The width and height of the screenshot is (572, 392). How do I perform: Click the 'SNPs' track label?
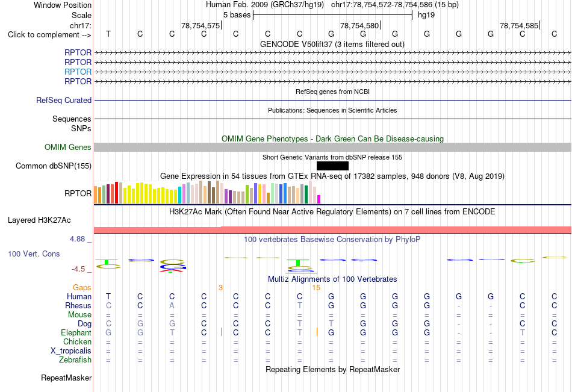pos(81,128)
